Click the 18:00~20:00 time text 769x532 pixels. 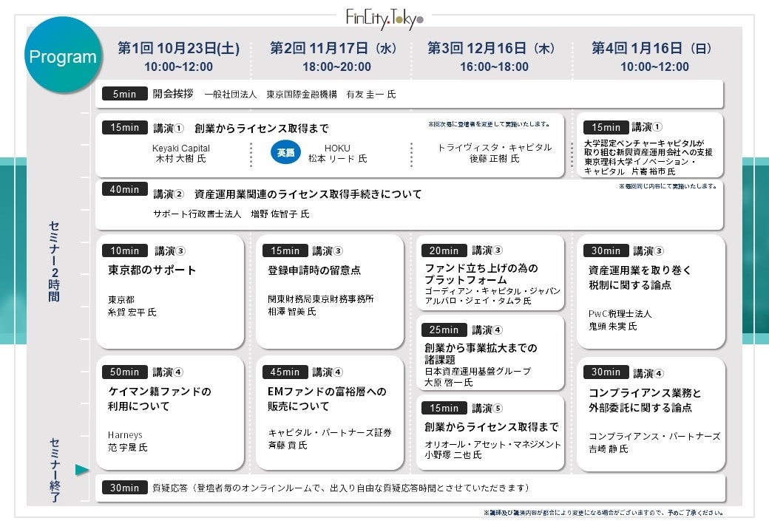(337, 67)
